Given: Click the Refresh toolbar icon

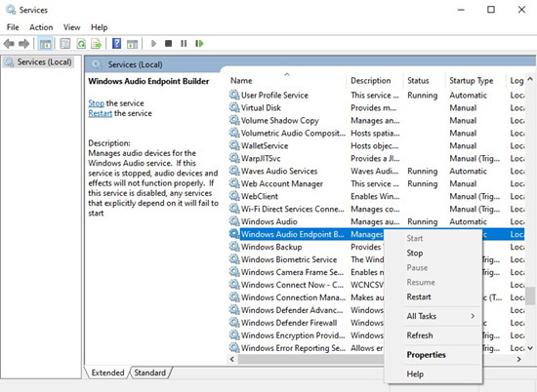Looking at the screenshot, I should pos(81,44).
